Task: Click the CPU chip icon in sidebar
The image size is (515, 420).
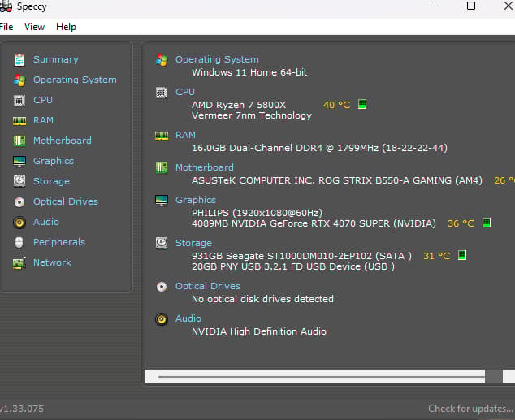Action: pyautogui.click(x=19, y=101)
